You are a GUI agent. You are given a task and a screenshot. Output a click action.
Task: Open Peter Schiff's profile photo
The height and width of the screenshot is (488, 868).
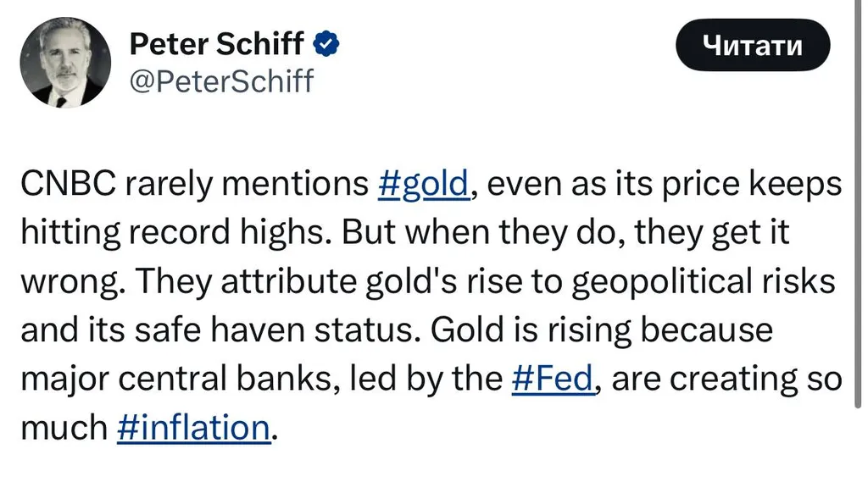coord(65,63)
